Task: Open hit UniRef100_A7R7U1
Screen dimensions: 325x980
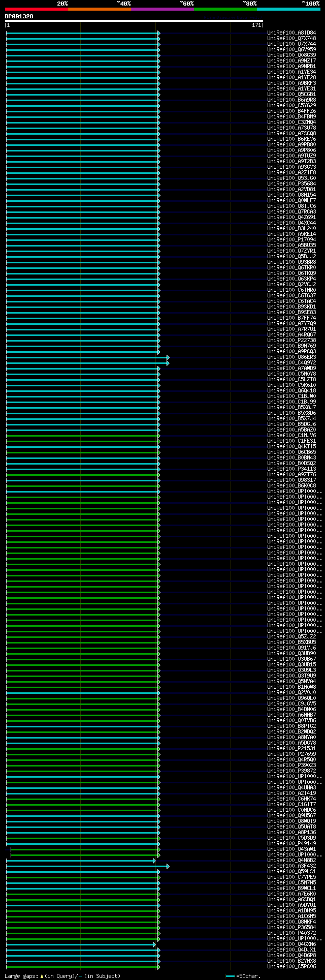Action: 291,329
